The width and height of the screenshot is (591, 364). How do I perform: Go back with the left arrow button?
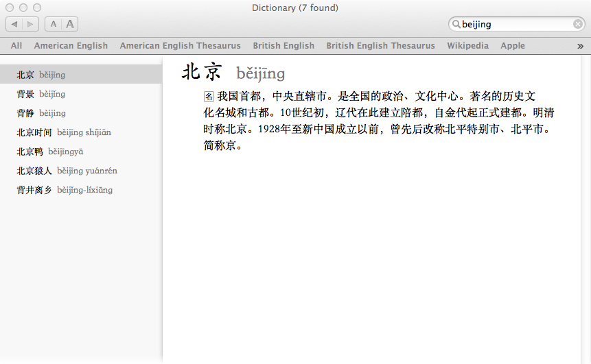(x=14, y=24)
